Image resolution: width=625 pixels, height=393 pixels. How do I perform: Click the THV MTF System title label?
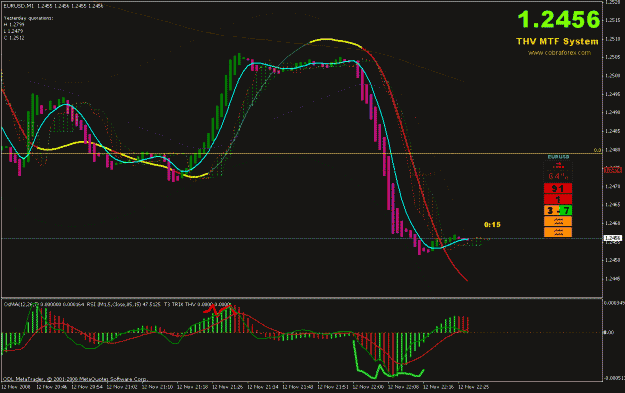(557, 41)
